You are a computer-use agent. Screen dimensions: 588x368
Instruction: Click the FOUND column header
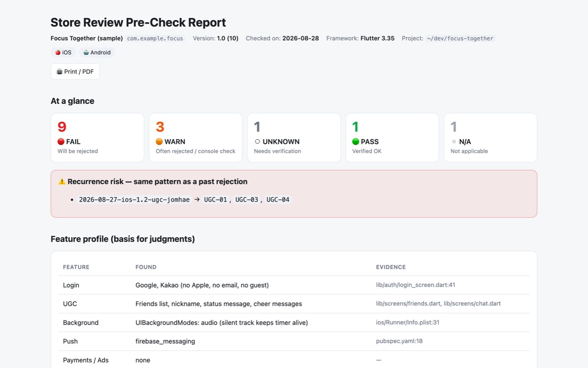(x=146, y=267)
